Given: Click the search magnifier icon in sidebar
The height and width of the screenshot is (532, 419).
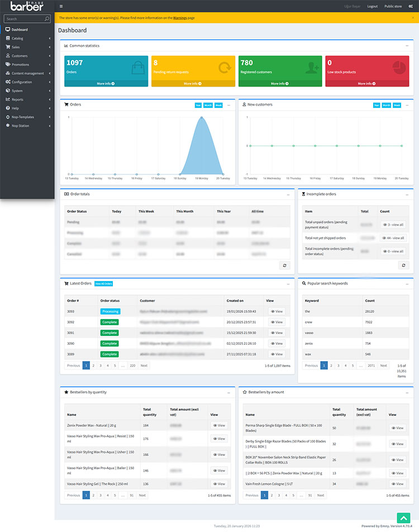Looking at the screenshot, I should pyautogui.click(x=47, y=19).
